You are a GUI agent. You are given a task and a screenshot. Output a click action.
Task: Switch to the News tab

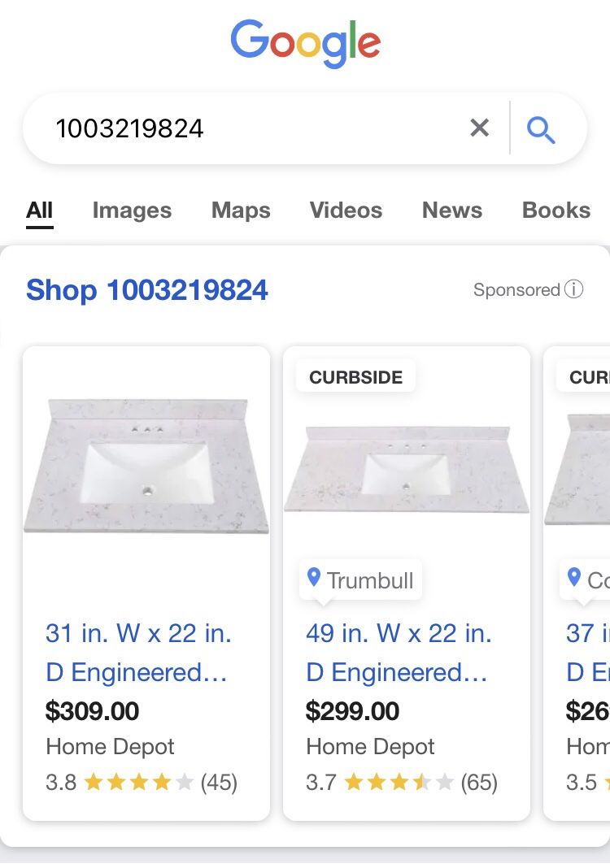(452, 210)
